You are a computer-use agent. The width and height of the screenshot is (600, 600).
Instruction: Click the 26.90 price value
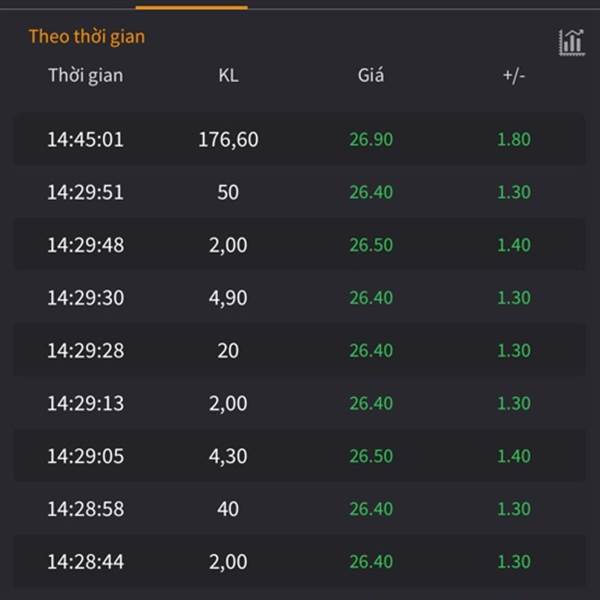tap(371, 139)
